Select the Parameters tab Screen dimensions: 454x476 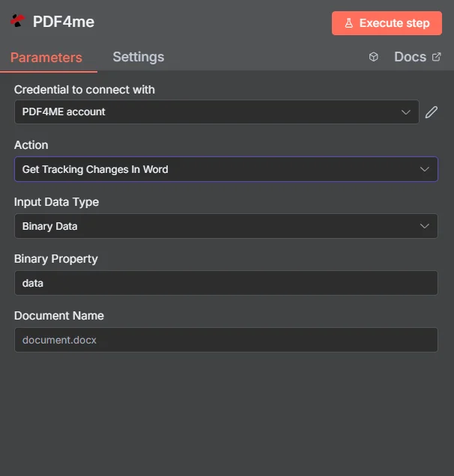coord(46,58)
